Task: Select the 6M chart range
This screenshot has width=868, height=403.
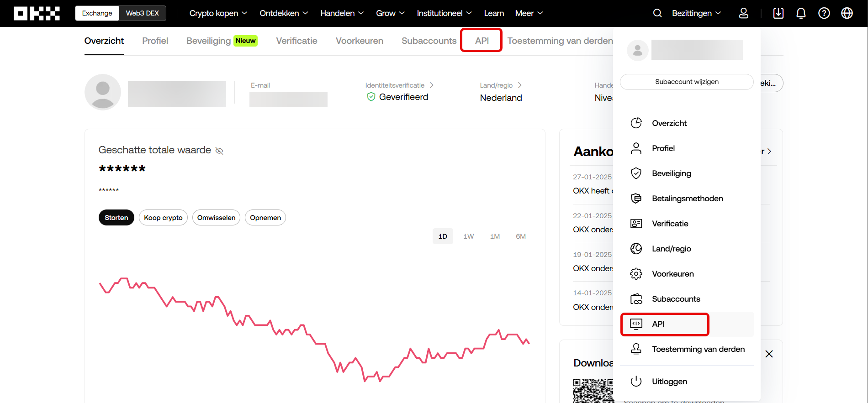Action: [520, 236]
